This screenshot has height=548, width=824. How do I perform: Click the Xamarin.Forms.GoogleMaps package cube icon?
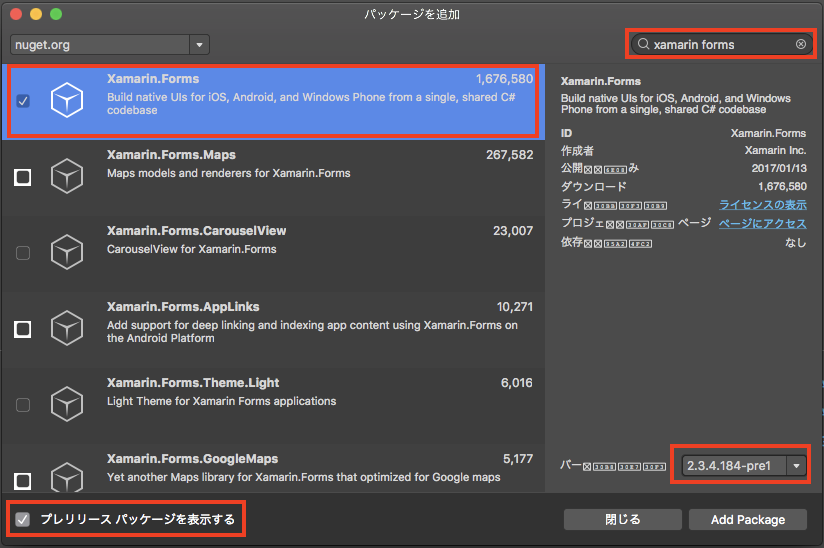67,477
